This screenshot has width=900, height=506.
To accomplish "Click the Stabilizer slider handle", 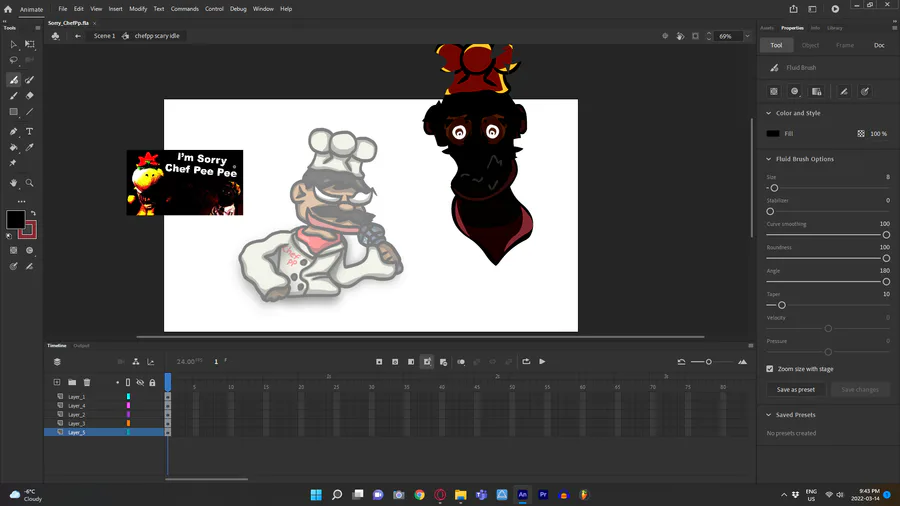I will pyautogui.click(x=770, y=212).
